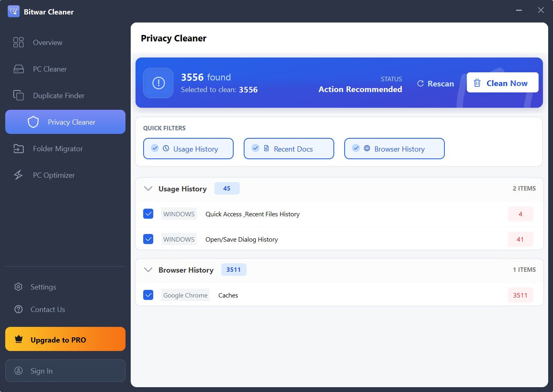
Task: Click the Google Chrome tag
Action: tap(185, 295)
